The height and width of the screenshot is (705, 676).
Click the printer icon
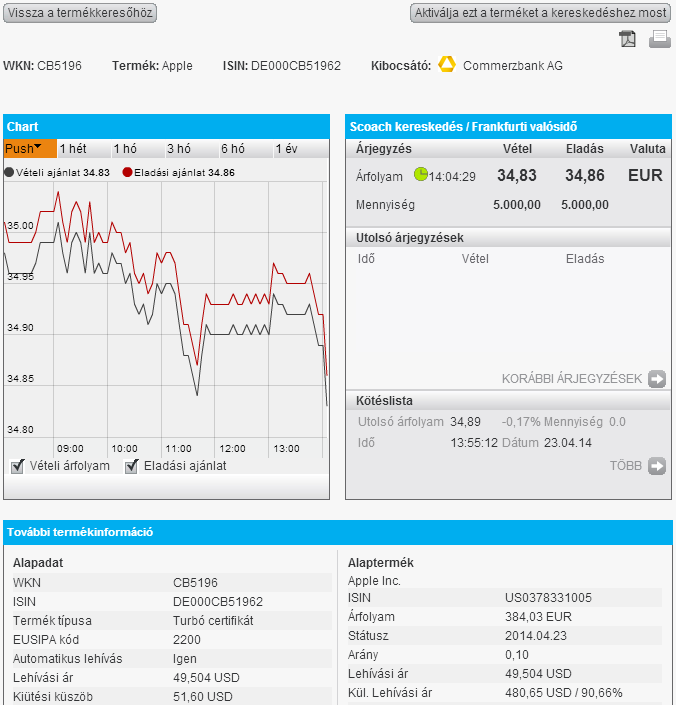(x=659, y=39)
